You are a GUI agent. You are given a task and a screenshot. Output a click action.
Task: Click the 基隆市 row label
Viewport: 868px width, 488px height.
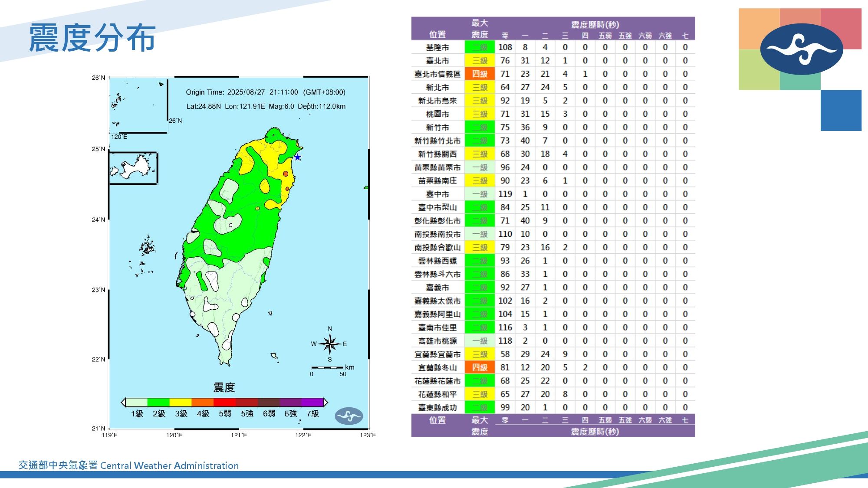coord(437,47)
